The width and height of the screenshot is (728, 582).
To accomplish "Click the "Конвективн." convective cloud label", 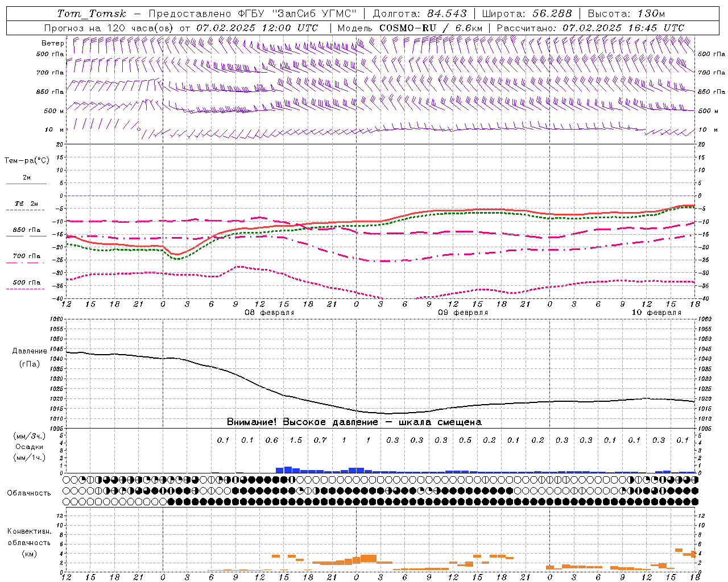I will click(29, 531).
